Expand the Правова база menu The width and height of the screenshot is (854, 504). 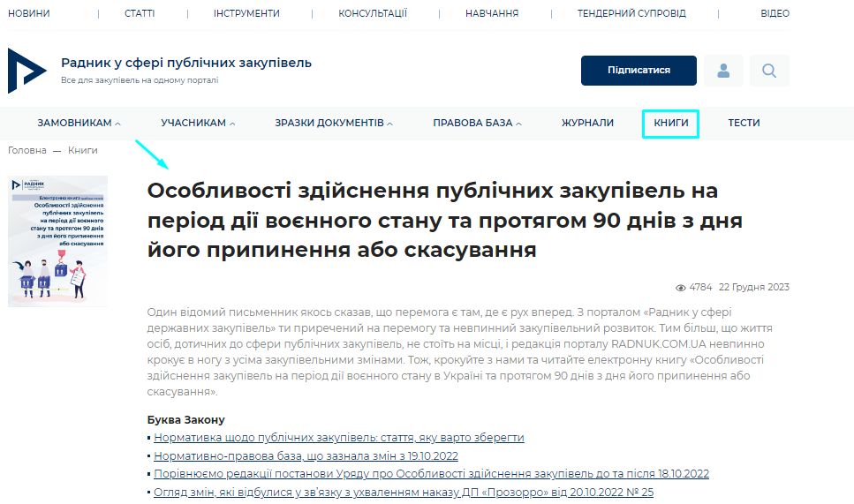point(477,123)
